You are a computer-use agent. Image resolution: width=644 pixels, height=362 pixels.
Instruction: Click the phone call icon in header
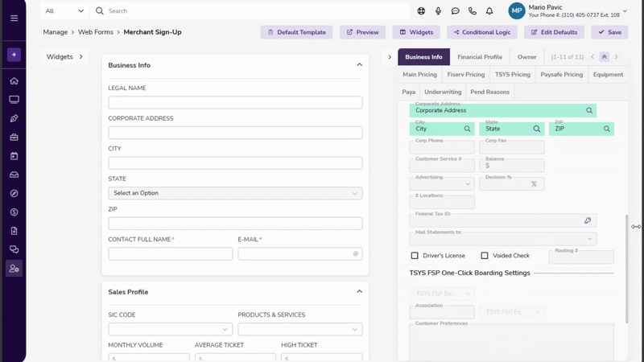472,11
